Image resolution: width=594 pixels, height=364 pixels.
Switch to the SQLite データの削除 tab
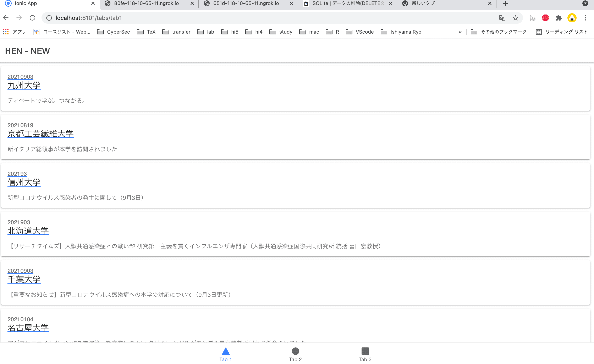(x=348, y=3)
